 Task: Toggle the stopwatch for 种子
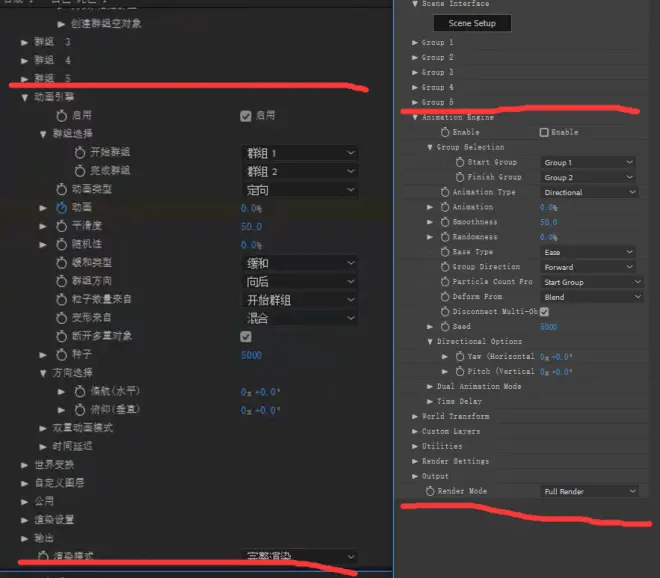(x=61, y=355)
